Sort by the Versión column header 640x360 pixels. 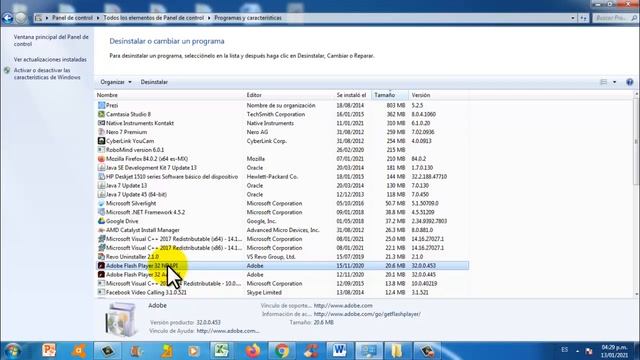tap(439, 95)
